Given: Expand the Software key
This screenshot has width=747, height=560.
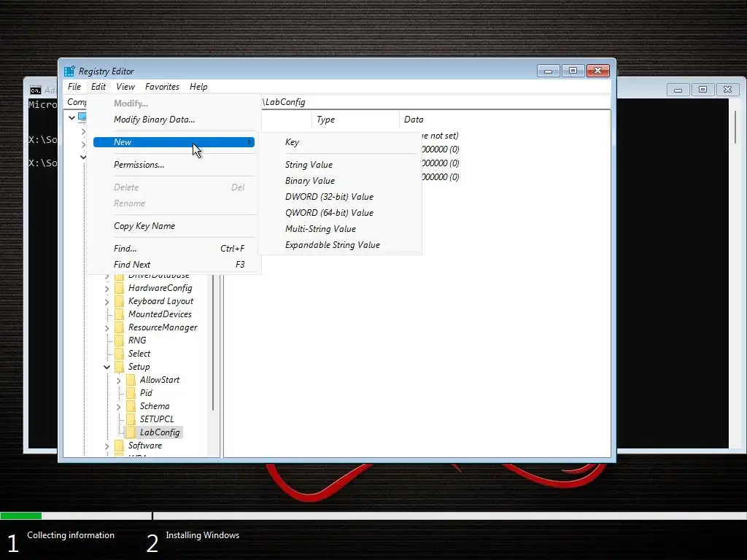Looking at the screenshot, I should [x=107, y=446].
